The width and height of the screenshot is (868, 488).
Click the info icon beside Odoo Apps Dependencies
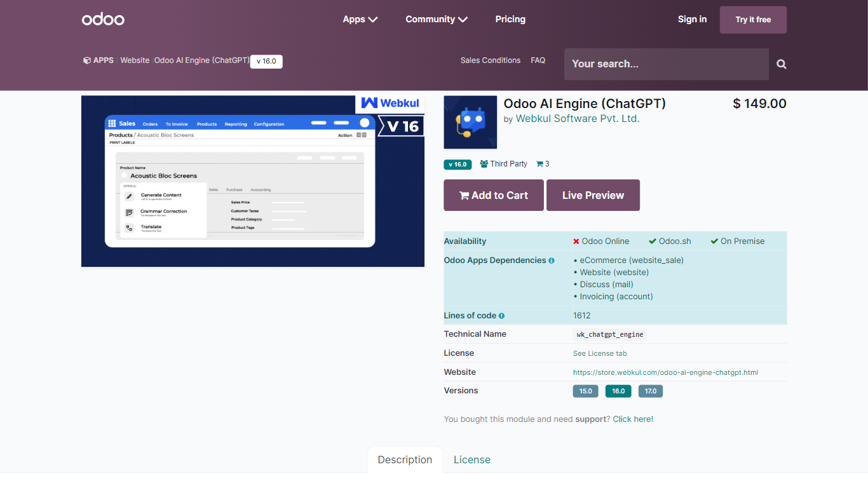(x=552, y=261)
